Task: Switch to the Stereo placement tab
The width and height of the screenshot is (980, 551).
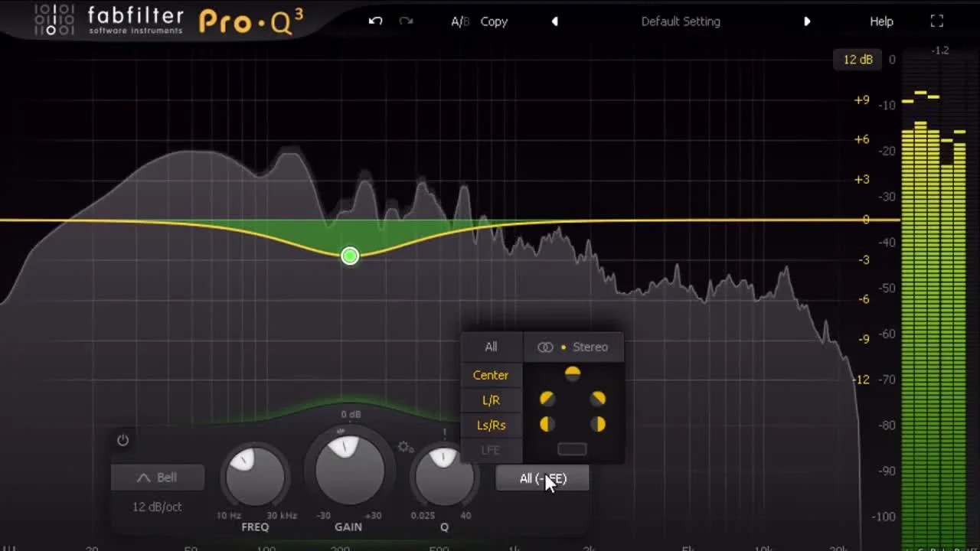Action: 574,347
